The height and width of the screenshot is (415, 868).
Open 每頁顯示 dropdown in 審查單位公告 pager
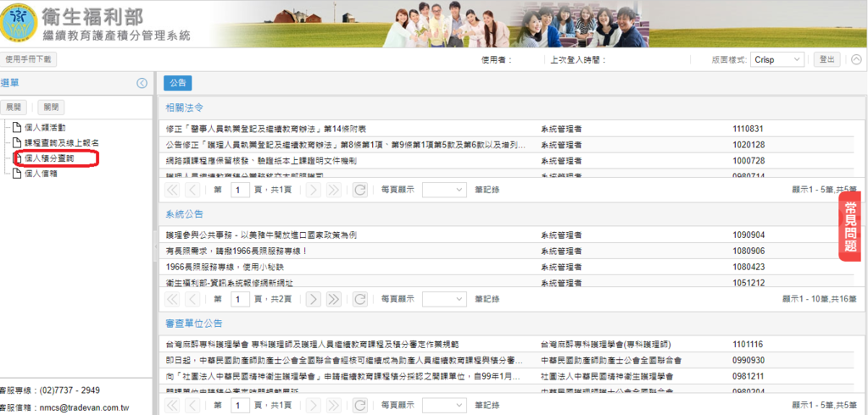pos(444,405)
